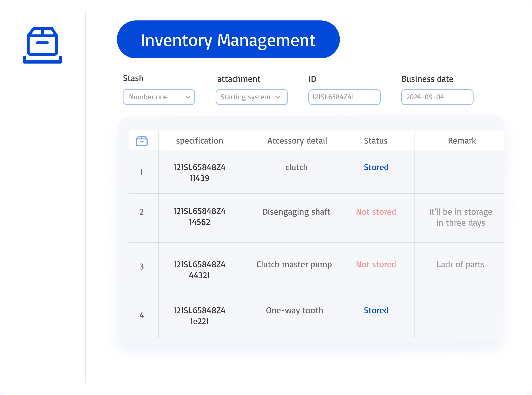Click the specification column header
Screen dimensions: 532x395
199,141
